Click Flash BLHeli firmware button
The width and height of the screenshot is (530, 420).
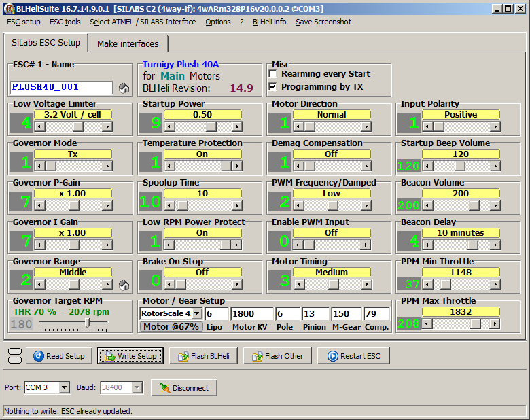pyautogui.click(x=202, y=356)
